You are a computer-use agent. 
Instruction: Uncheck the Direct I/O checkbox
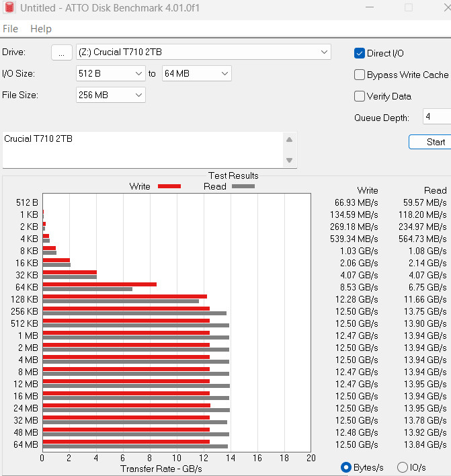click(360, 53)
